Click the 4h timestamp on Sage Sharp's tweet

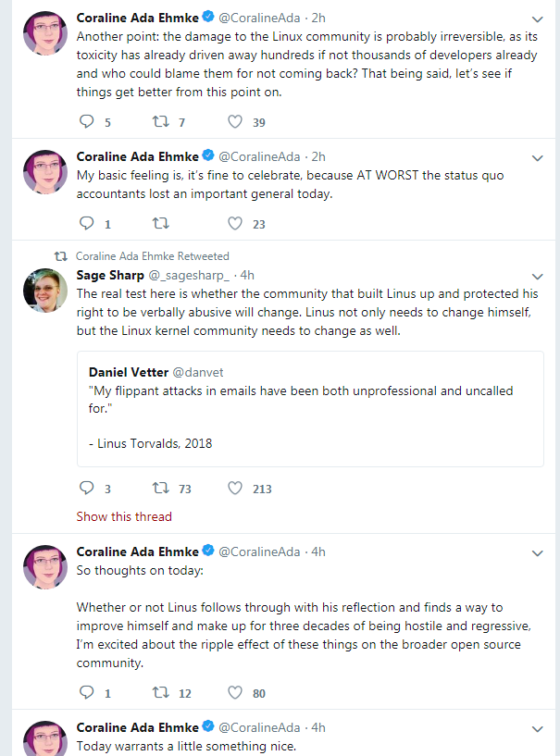(247, 275)
